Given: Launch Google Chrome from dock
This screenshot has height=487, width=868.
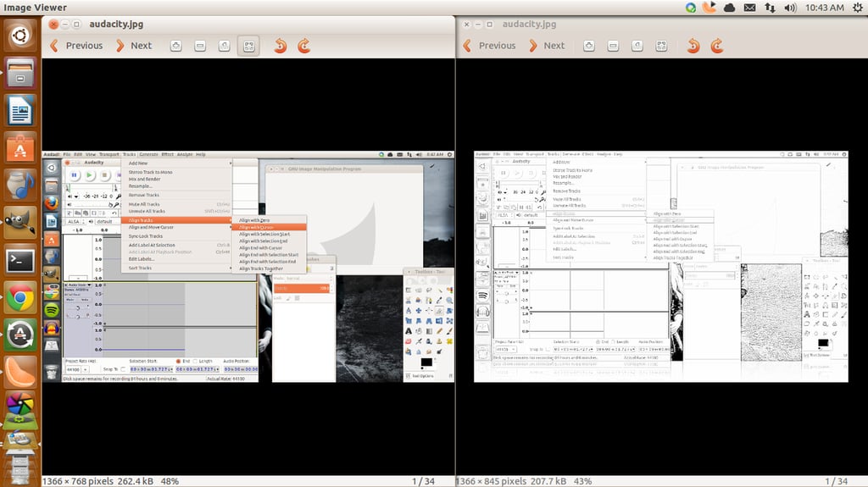Looking at the screenshot, I should click(x=20, y=298).
